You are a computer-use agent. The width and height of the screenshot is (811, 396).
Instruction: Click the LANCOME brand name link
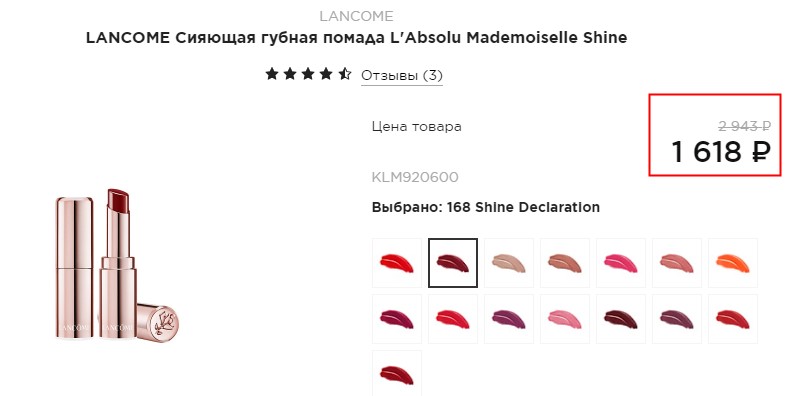356,16
